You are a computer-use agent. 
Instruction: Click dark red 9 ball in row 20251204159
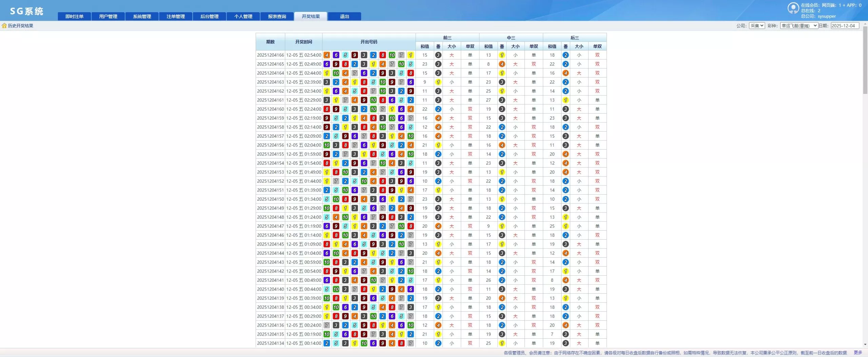[x=327, y=118]
